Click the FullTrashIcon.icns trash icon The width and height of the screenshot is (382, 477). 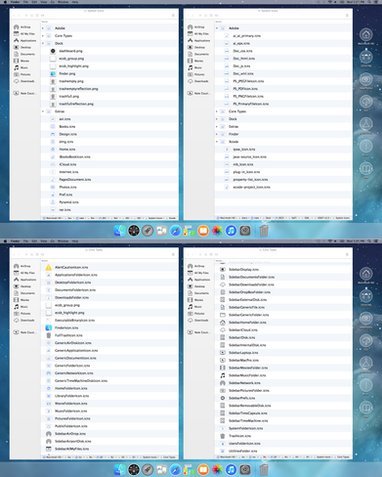point(49,335)
